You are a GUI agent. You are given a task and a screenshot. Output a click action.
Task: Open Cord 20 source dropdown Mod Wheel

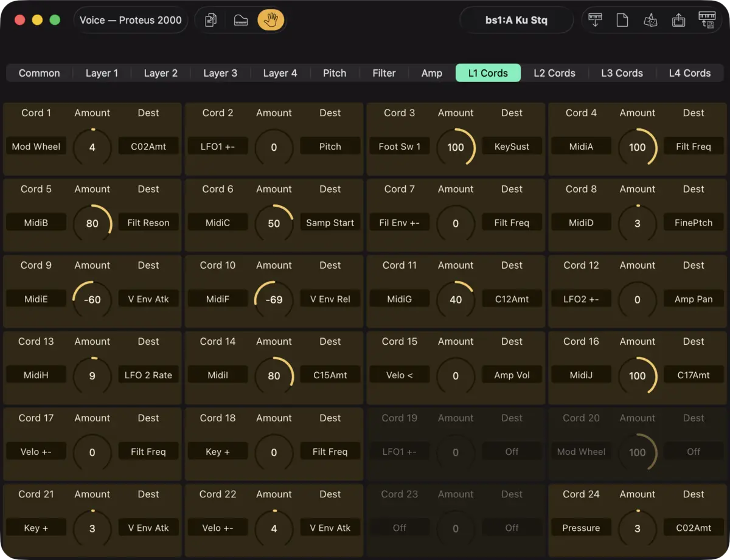pos(582,452)
